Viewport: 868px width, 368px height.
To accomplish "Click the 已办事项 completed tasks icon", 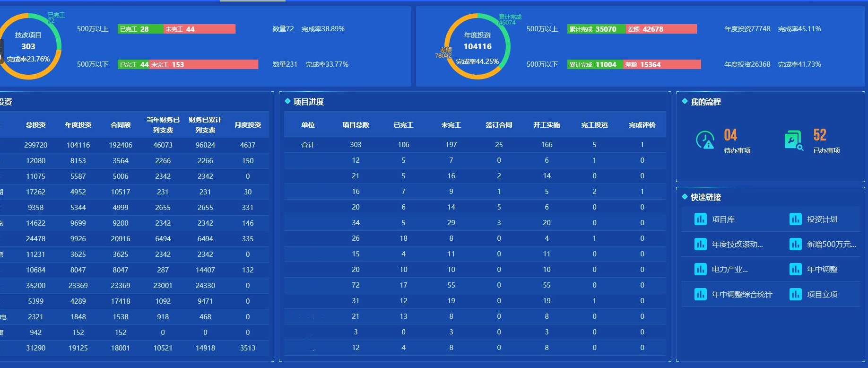I will [794, 140].
